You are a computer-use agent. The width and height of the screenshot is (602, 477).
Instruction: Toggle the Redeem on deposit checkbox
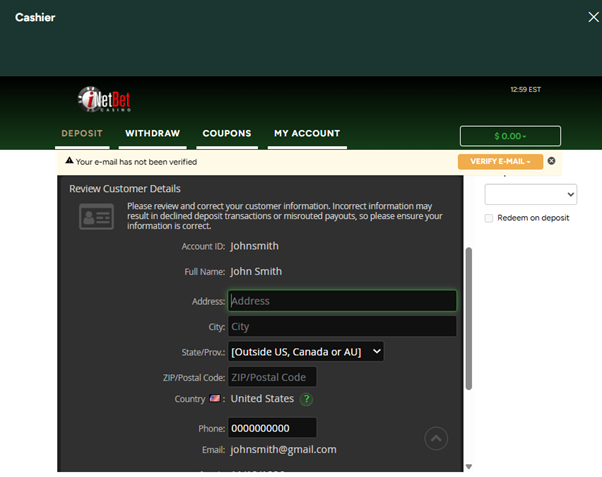[x=489, y=218]
